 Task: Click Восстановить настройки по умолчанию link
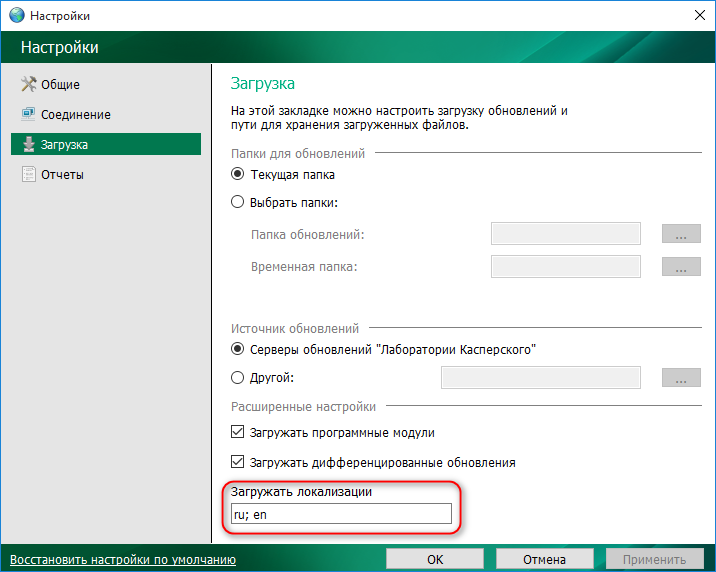[123, 560]
